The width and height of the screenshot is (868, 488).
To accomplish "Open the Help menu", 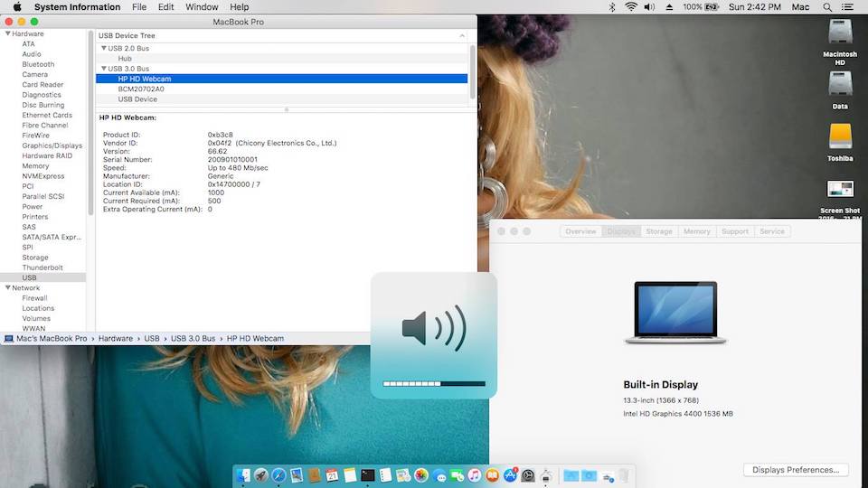I will tap(239, 7).
